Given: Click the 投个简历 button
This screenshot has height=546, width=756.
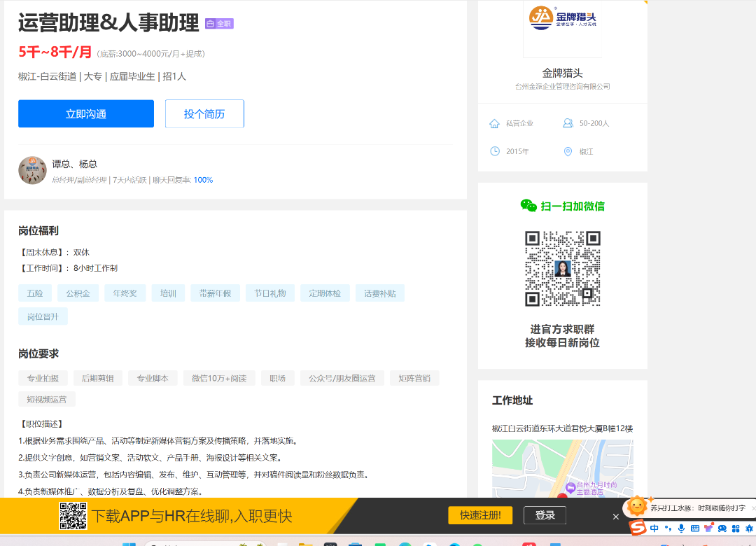Looking at the screenshot, I should [204, 114].
